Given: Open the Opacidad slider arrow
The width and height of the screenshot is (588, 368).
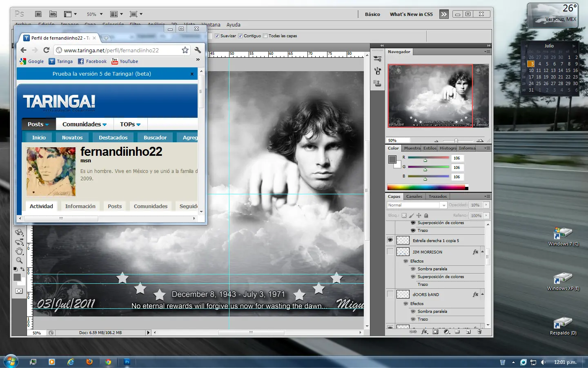Looking at the screenshot, I should 486,205.
